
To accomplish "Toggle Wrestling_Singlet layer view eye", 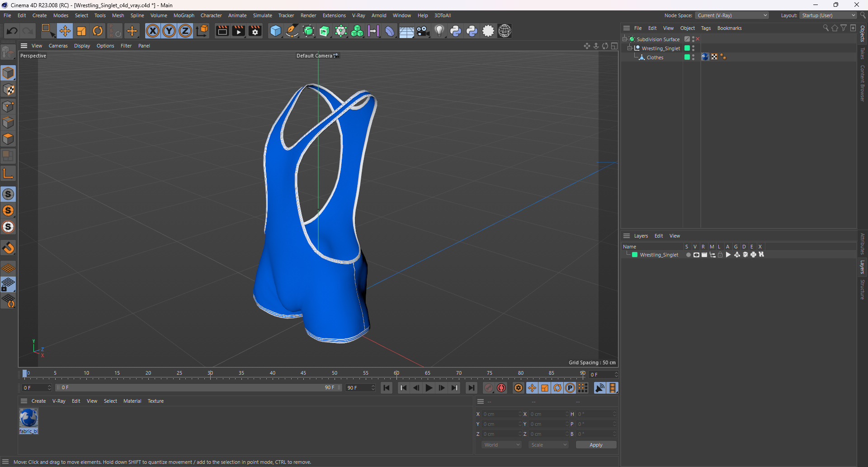I will 696,255.
